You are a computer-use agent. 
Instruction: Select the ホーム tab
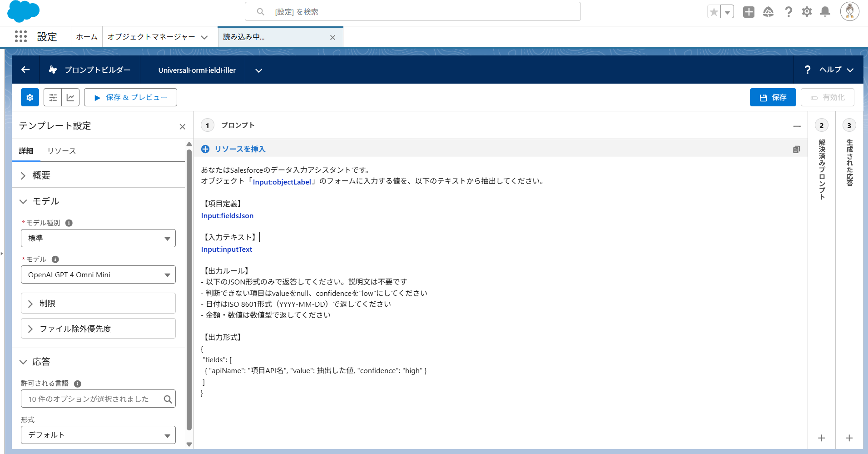86,37
